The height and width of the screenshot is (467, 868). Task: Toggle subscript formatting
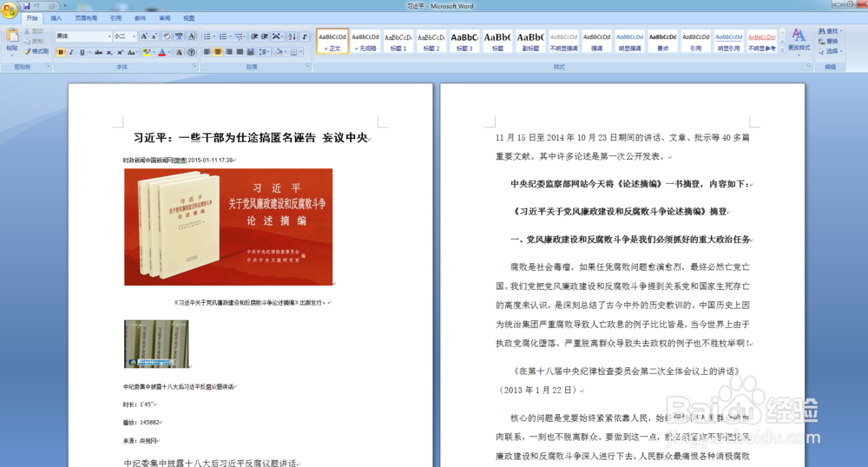109,53
